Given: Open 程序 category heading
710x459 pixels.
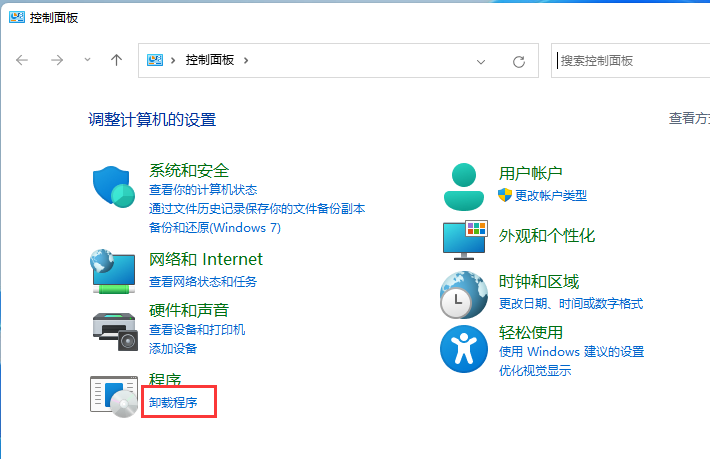Looking at the screenshot, I should tap(165, 379).
